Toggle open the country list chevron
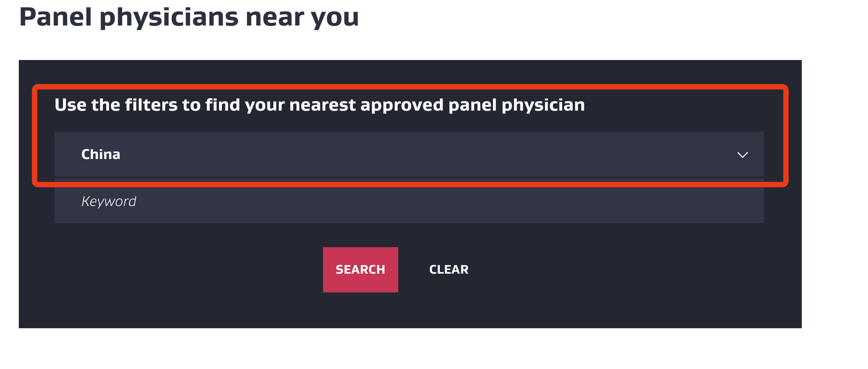Viewport: 868px width, 369px height. click(x=742, y=155)
